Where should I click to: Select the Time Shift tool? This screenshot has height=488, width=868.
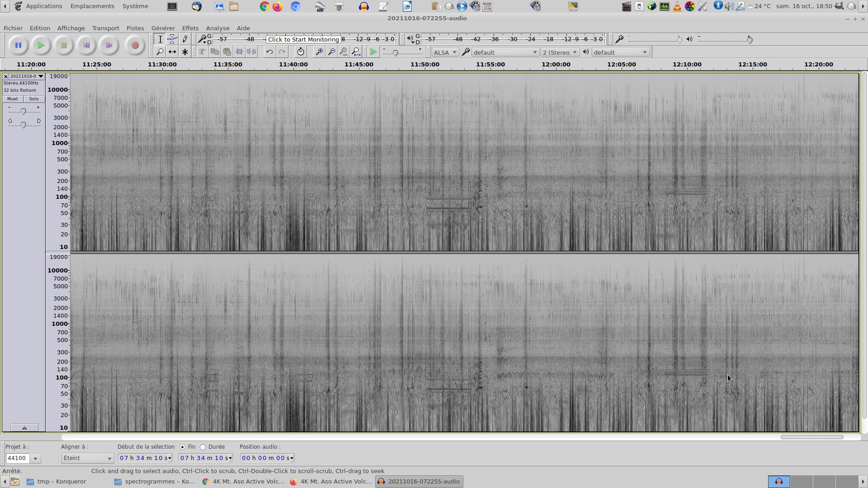172,52
